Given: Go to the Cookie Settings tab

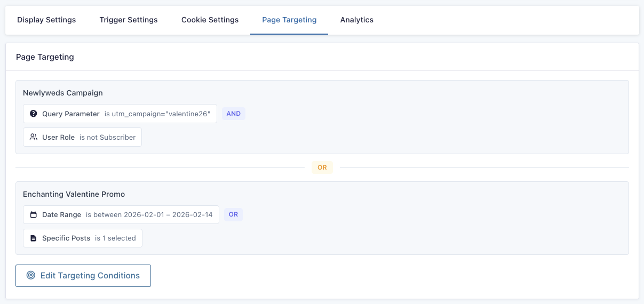Looking at the screenshot, I should click(210, 20).
